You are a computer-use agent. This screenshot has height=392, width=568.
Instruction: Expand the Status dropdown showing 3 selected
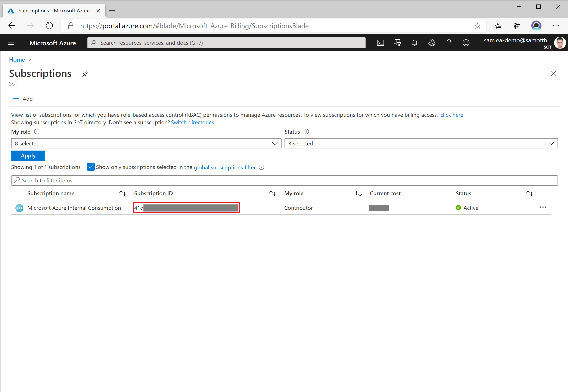tap(421, 143)
